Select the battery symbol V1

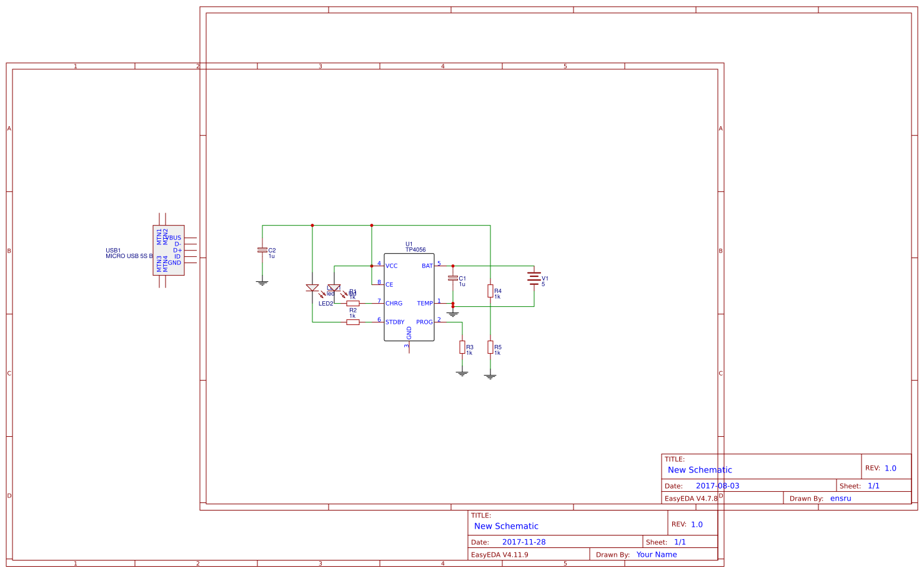click(x=534, y=278)
